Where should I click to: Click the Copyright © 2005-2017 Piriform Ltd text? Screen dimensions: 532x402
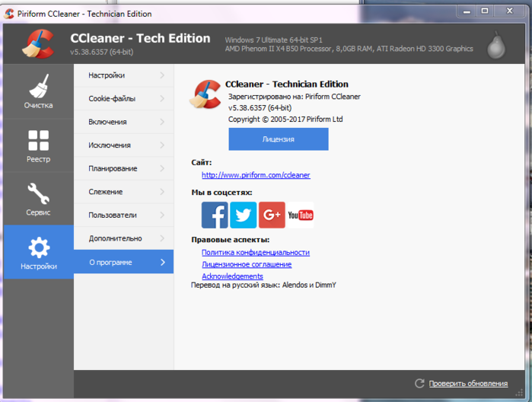(x=285, y=120)
